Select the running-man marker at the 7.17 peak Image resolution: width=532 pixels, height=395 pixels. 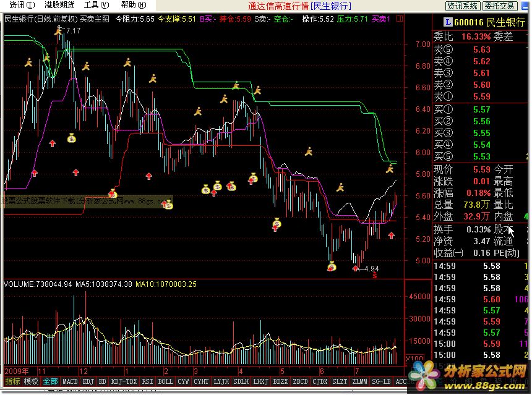(x=58, y=31)
